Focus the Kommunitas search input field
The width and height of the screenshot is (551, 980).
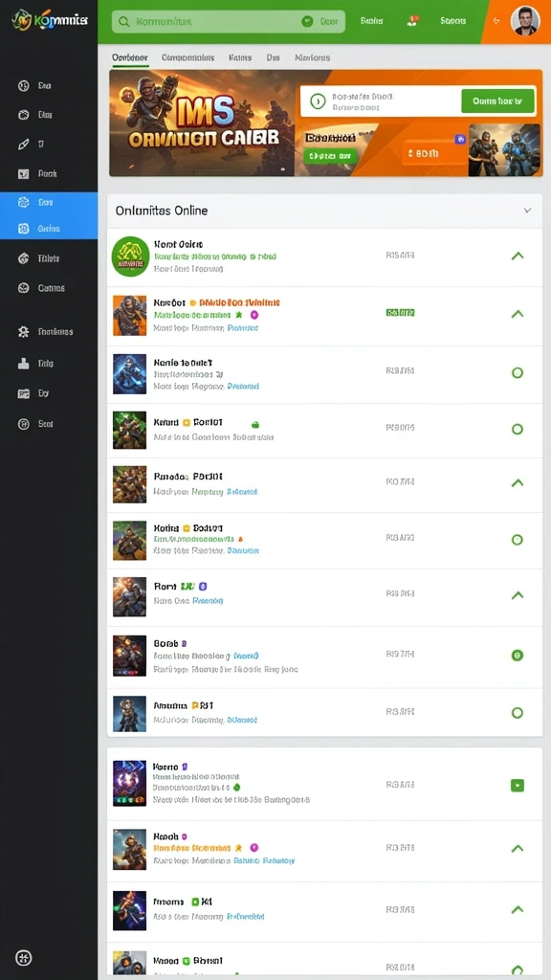228,21
